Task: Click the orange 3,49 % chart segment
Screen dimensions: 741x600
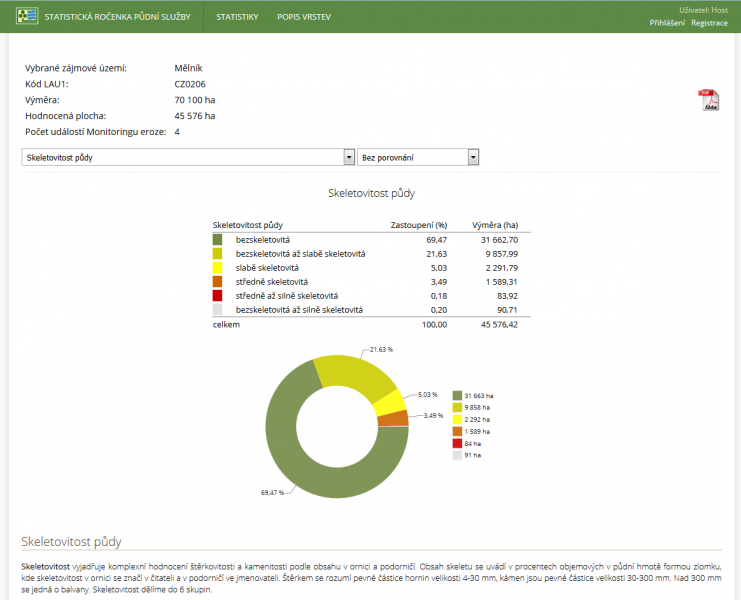Action: click(394, 418)
